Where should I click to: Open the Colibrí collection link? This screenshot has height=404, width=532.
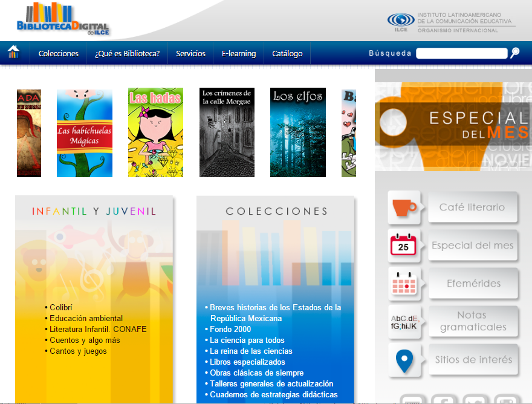click(60, 307)
